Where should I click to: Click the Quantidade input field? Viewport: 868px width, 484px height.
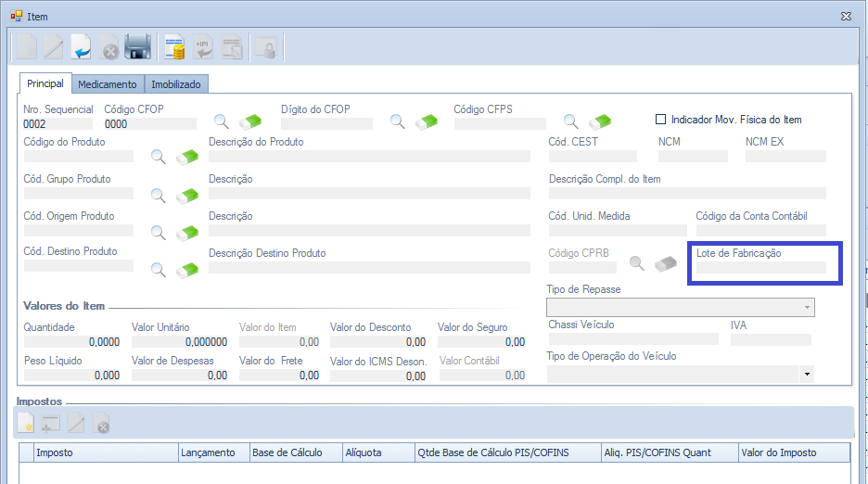point(72,342)
